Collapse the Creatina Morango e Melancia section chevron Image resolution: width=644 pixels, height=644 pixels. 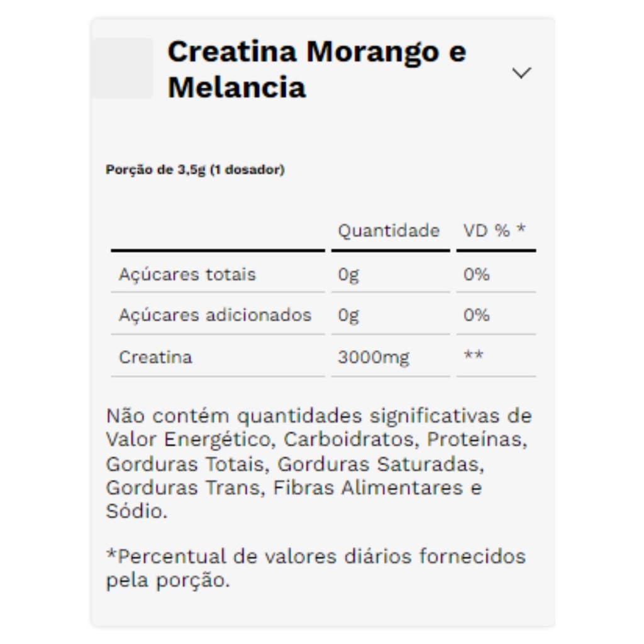click(x=521, y=73)
